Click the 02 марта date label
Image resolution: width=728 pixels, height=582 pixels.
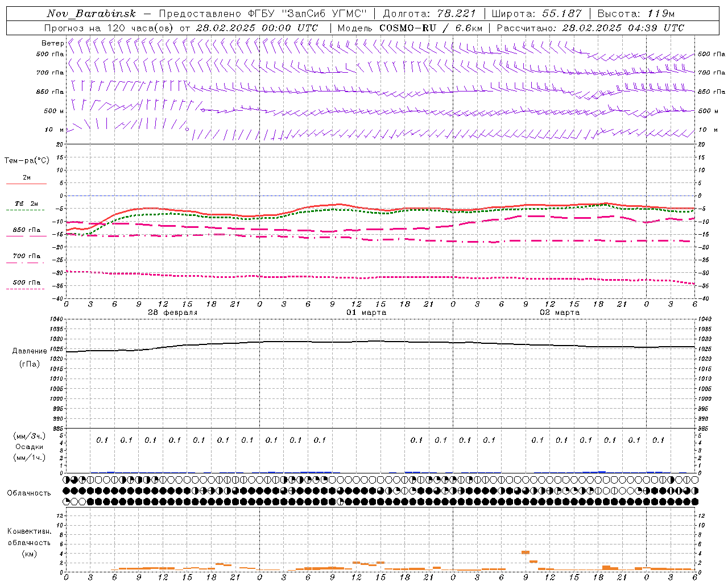[560, 313]
